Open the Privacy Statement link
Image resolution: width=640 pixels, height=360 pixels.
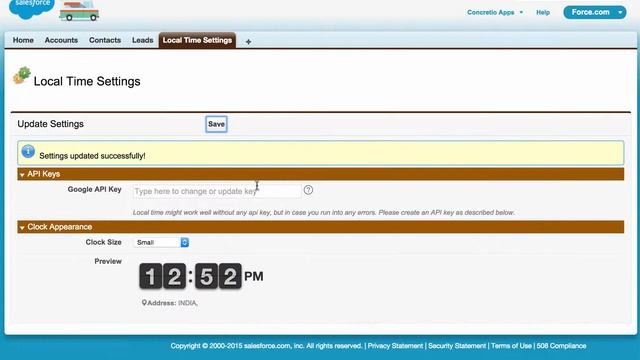pyautogui.click(x=395, y=346)
